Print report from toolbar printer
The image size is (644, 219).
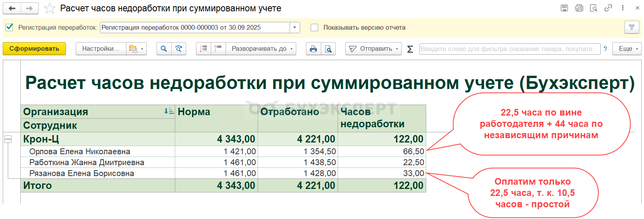(313, 49)
